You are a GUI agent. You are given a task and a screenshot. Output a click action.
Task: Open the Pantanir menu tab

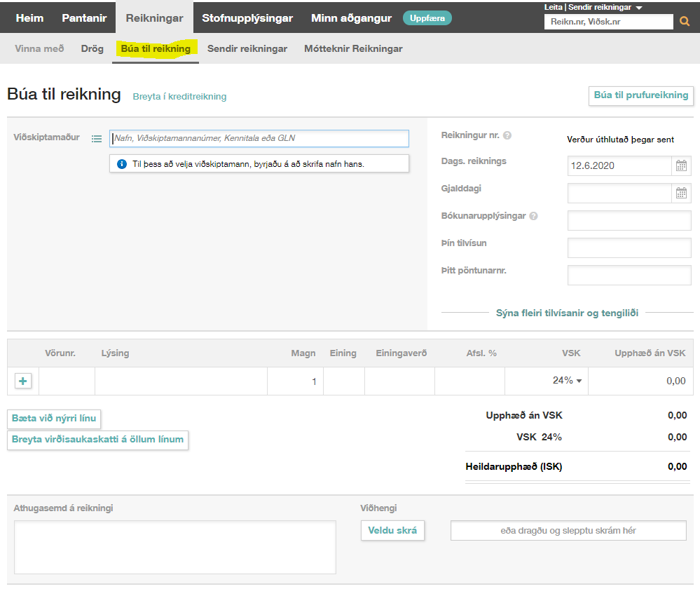84,18
